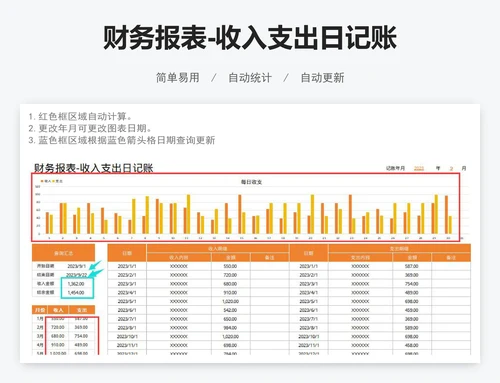The image size is (500, 383).
Task: Click the end date cell 2023/9/22
Action: click(x=77, y=275)
